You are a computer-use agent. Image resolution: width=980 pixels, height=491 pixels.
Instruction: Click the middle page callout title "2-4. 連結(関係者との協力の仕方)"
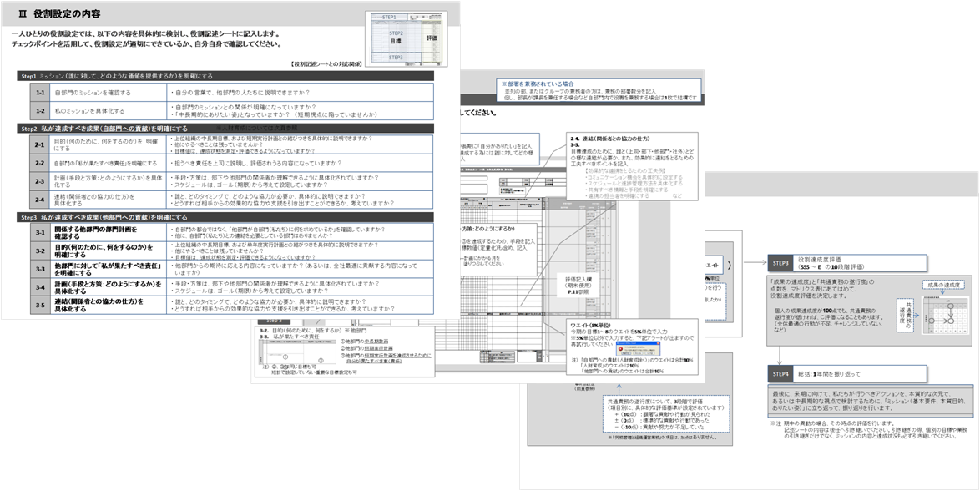[x=611, y=138]
